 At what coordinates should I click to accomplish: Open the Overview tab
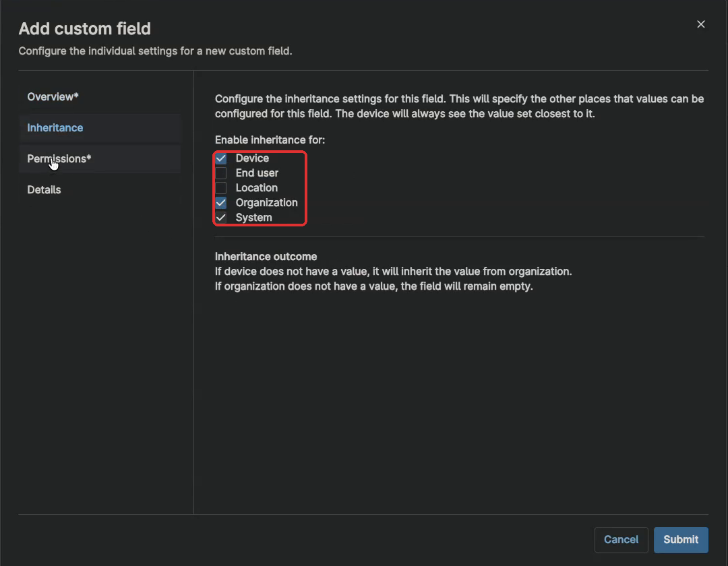100,97
